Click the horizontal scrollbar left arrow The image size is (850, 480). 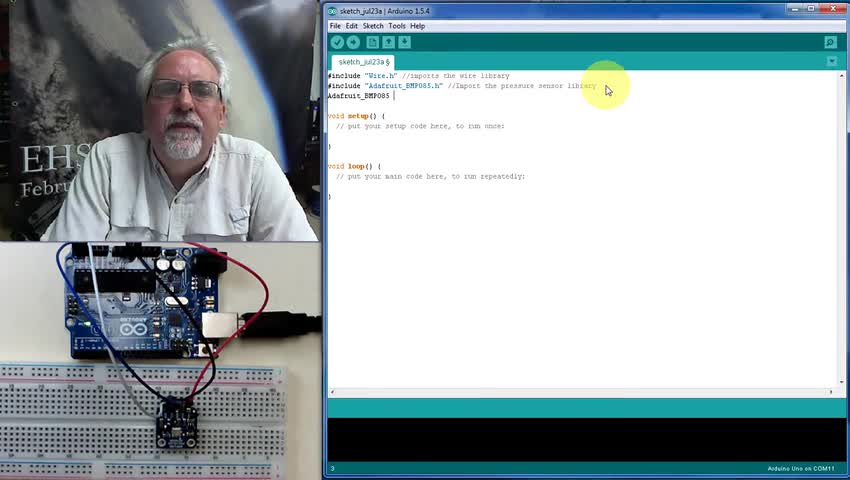point(332,392)
